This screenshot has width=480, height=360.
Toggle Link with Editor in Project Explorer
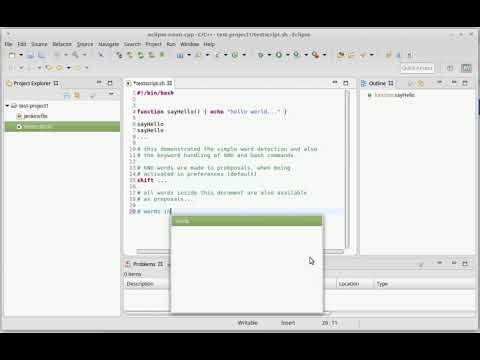coord(77,96)
